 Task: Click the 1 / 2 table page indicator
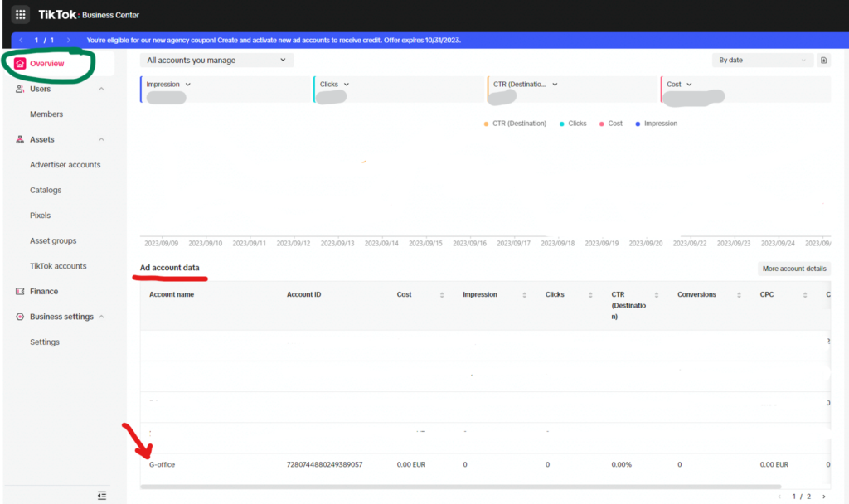tap(802, 497)
